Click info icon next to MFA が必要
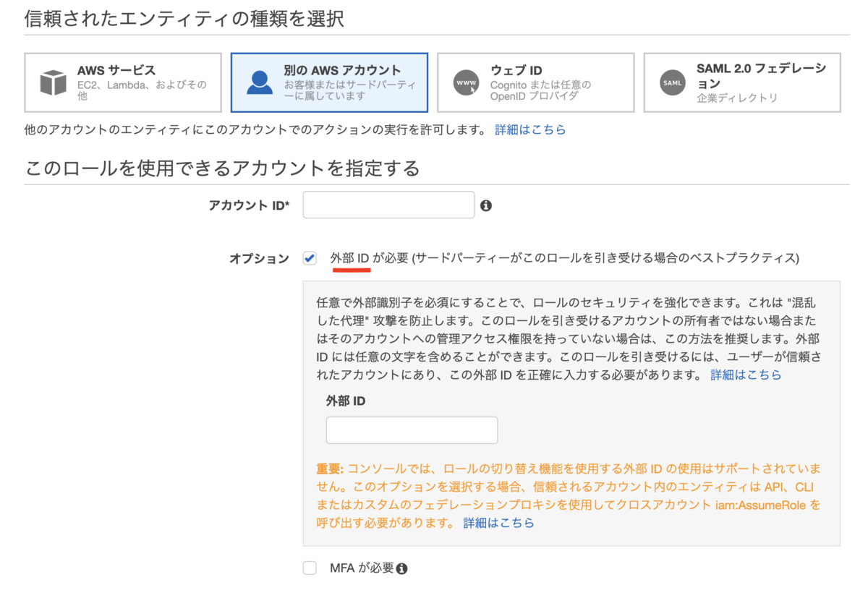 [402, 568]
